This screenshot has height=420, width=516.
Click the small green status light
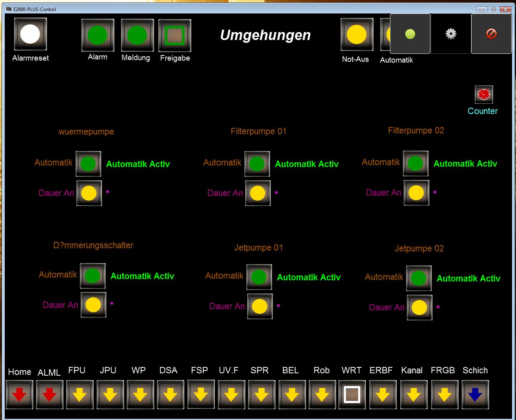[410, 34]
